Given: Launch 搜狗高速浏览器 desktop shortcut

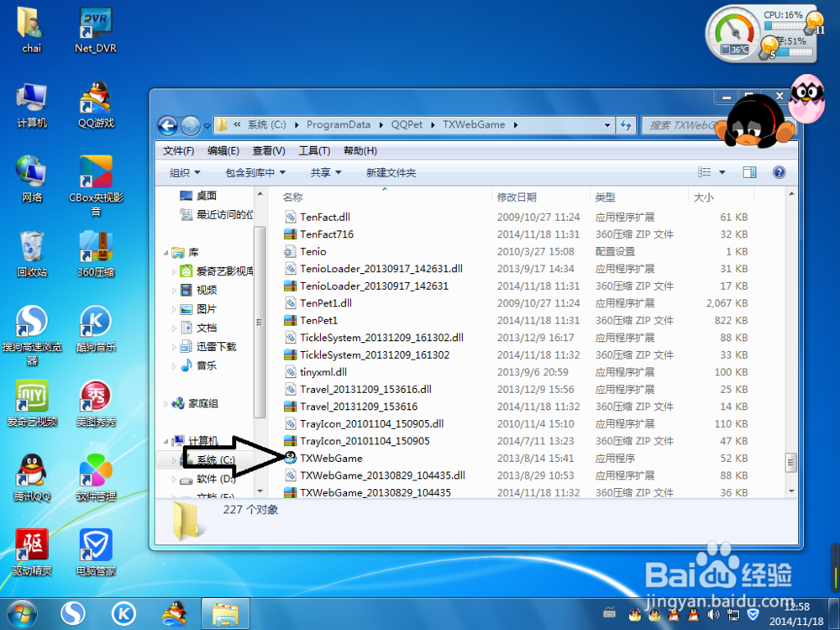Looking at the screenshot, I should pyautogui.click(x=32, y=335).
